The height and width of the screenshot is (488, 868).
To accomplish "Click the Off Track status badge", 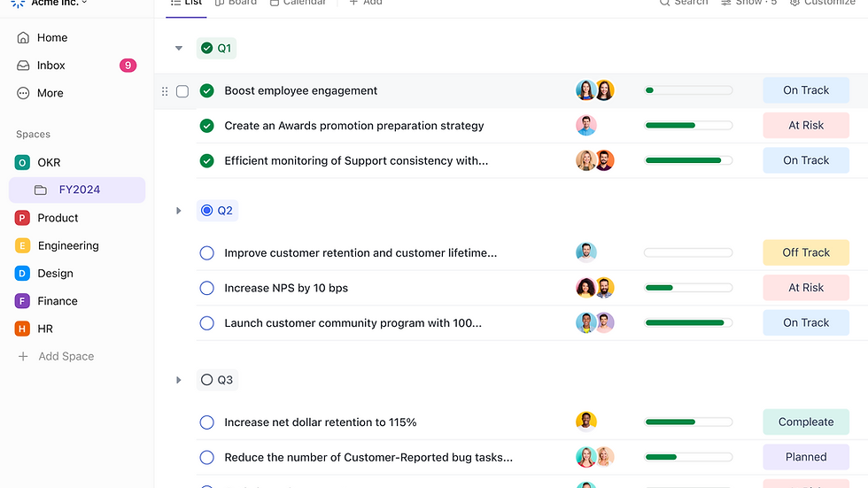I will point(806,252).
